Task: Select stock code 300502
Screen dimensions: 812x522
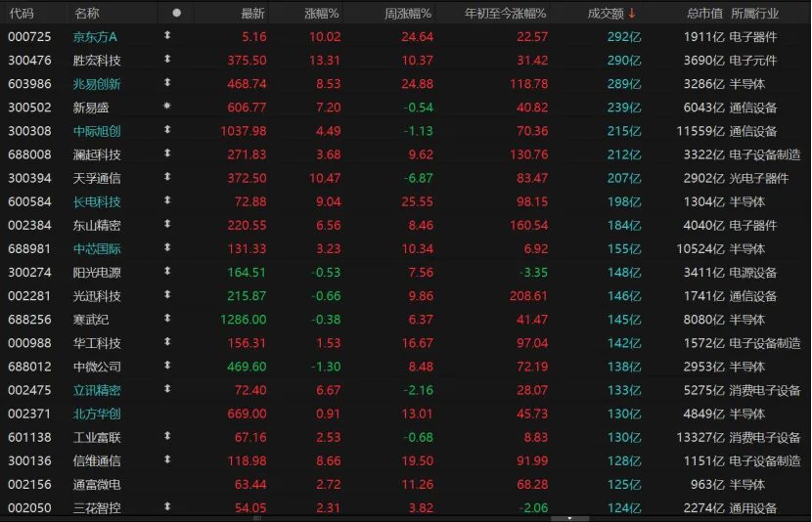Action: tap(29, 108)
